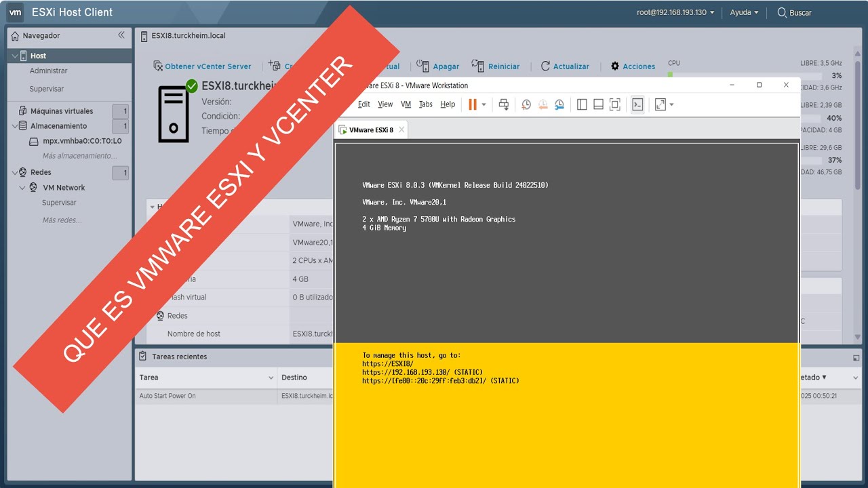Collapse the VM Network node chevron
The width and height of the screenshot is (868, 488).
click(x=22, y=188)
